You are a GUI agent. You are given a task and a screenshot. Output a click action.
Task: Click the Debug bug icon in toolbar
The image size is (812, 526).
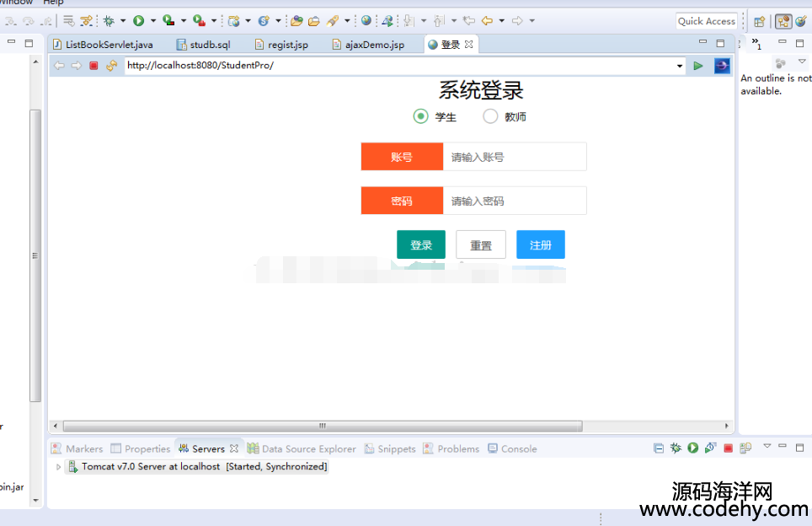tap(109, 21)
